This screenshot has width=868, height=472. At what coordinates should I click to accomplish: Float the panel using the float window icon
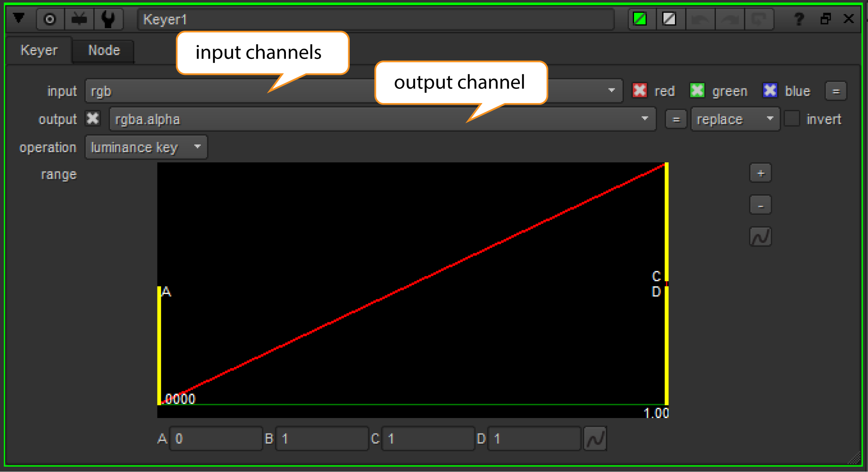tap(825, 19)
